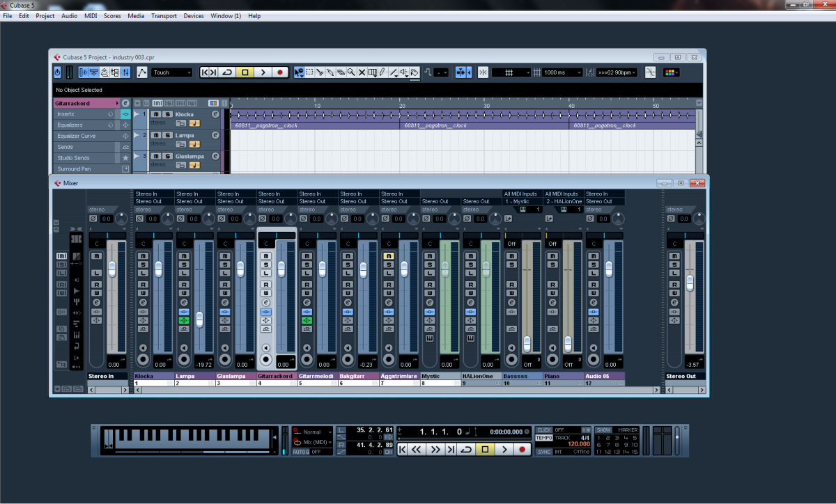This screenshot has width=836, height=504.
Task: Open the track color palette selector
Action: click(x=672, y=72)
